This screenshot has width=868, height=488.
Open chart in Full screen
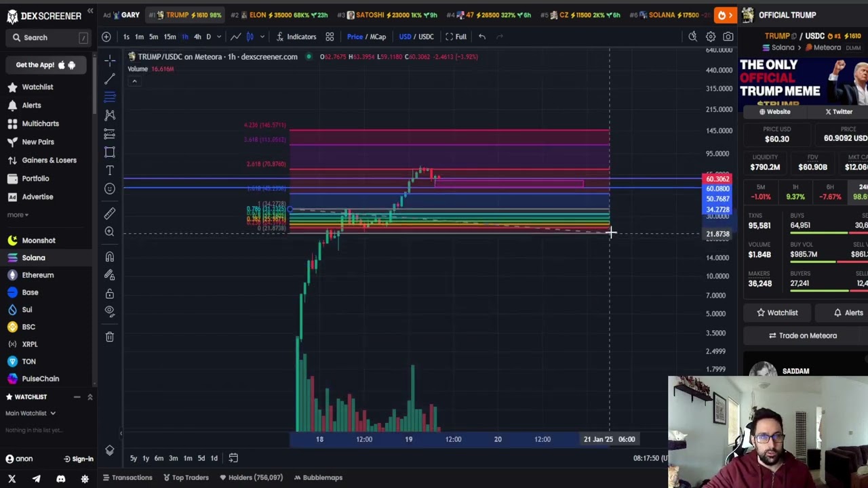click(x=456, y=37)
